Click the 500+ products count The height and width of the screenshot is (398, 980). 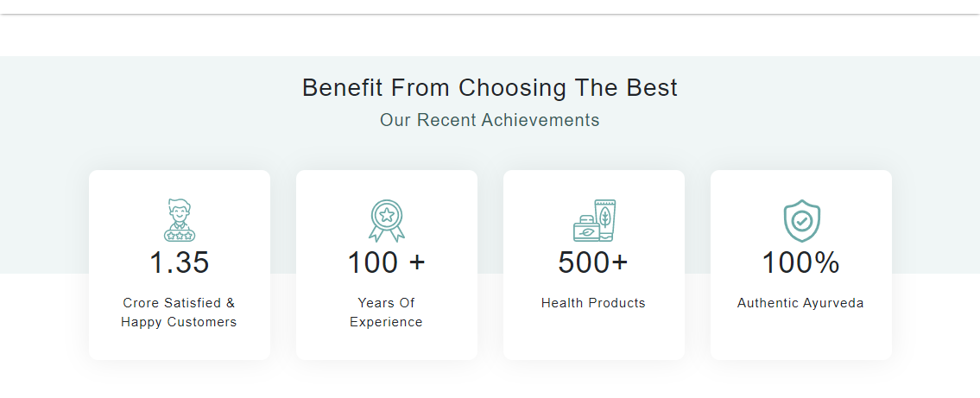[593, 262]
